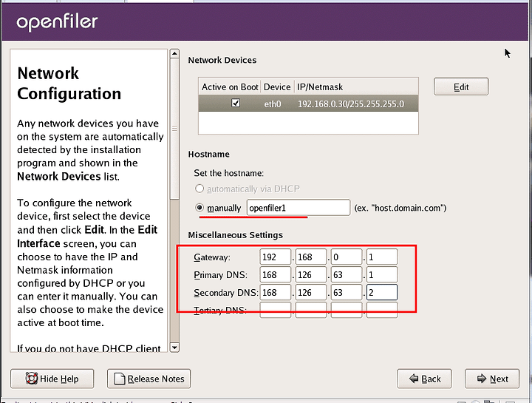Click the right arrow icon on Next

pyautogui.click(x=482, y=378)
